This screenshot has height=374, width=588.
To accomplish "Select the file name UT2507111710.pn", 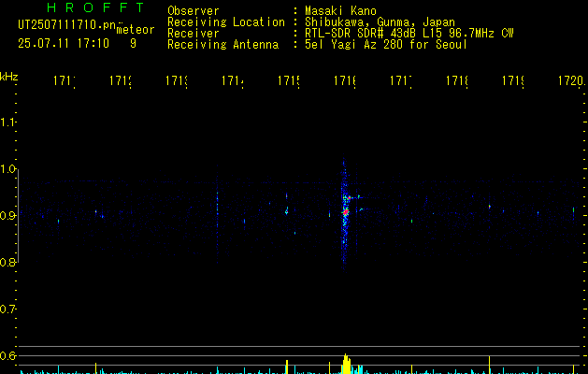I will pos(67,24).
